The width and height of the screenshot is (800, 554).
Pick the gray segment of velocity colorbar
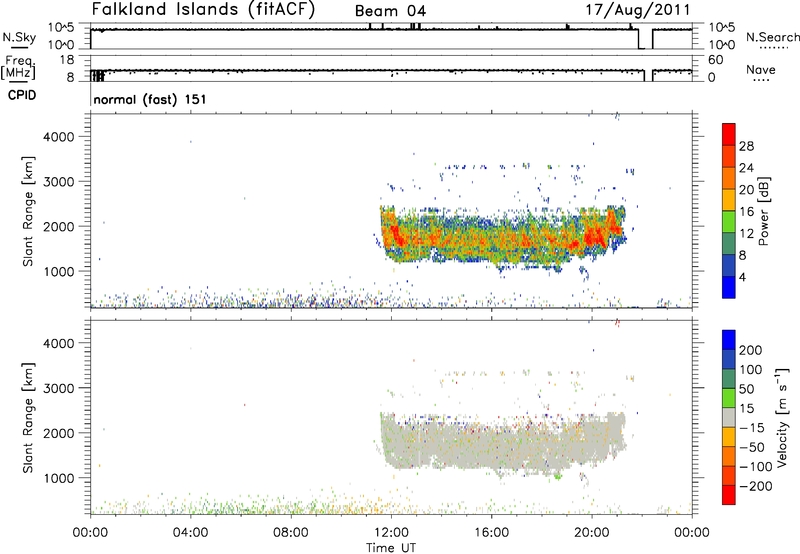(729, 417)
